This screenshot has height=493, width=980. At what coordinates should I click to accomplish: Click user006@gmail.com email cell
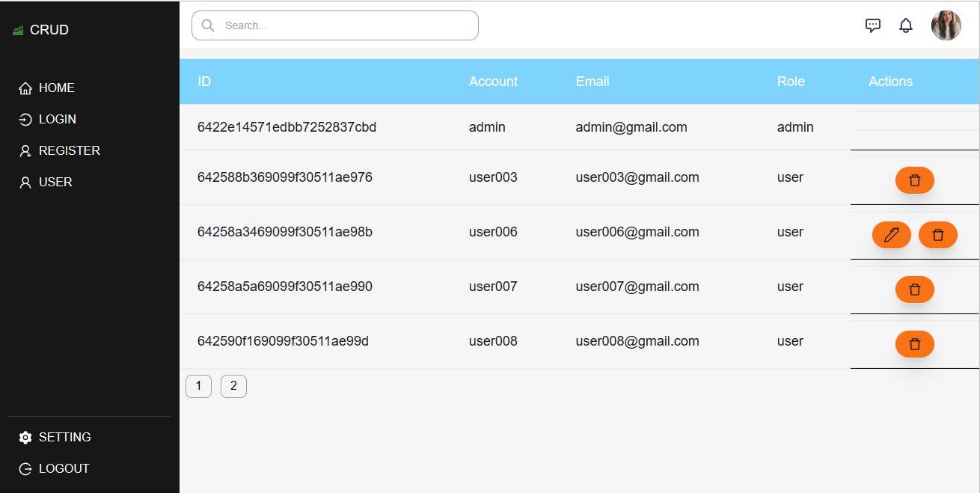click(x=637, y=232)
